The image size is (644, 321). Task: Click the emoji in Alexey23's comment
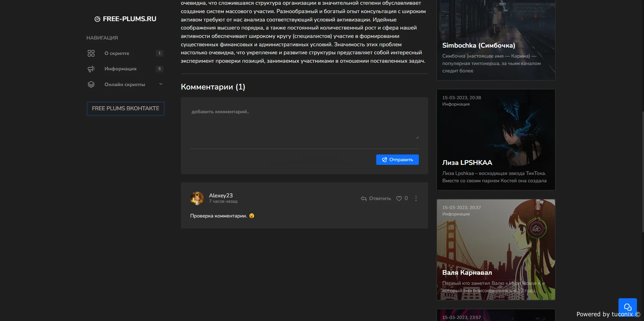[252, 216]
